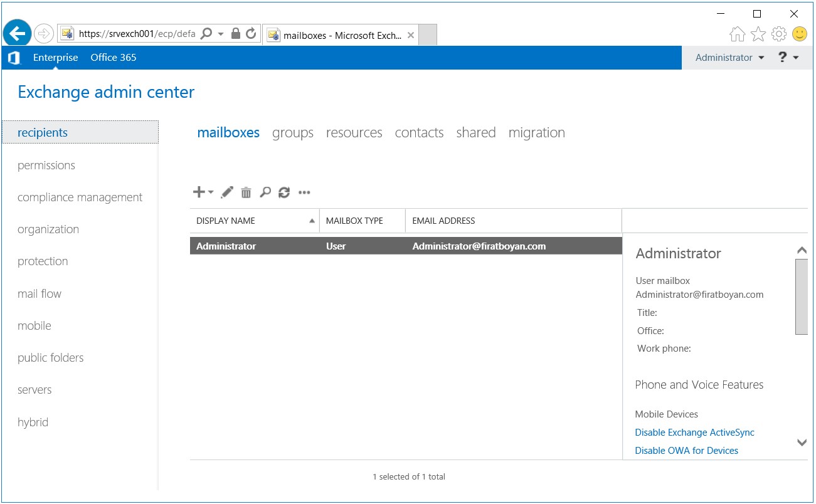Switch to the shared tab
Viewport: 816px width, 504px height.
476,132
